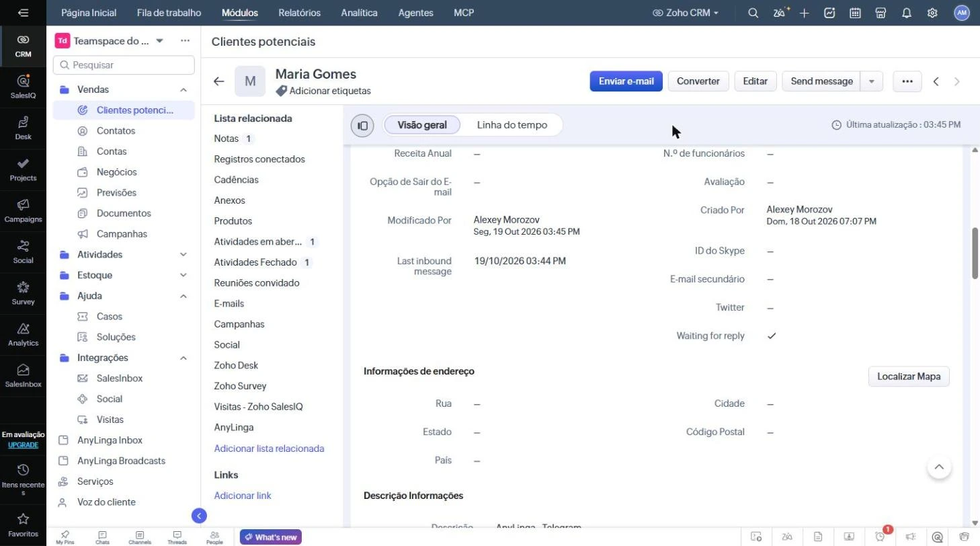Expand the Estoque folder
The width and height of the screenshot is (980, 546).
pyautogui.click(x=183, y=275)
